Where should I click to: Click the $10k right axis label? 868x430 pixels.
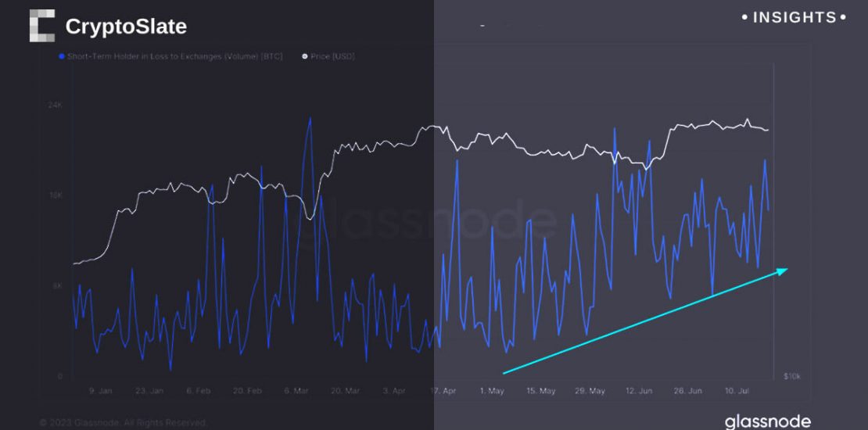[791, 376]
